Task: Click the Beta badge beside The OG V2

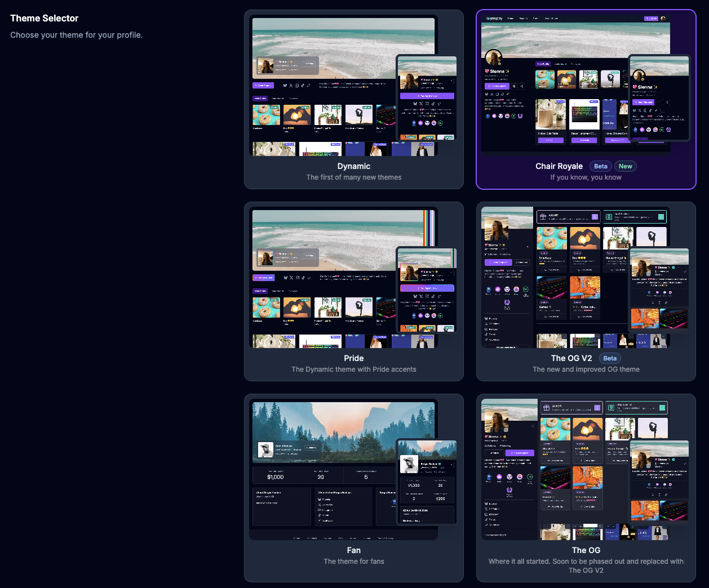Action: coord(610,358)
